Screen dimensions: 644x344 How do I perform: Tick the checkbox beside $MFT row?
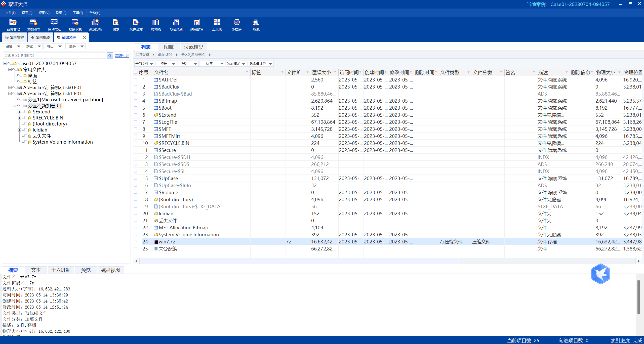tap(136, 129)
